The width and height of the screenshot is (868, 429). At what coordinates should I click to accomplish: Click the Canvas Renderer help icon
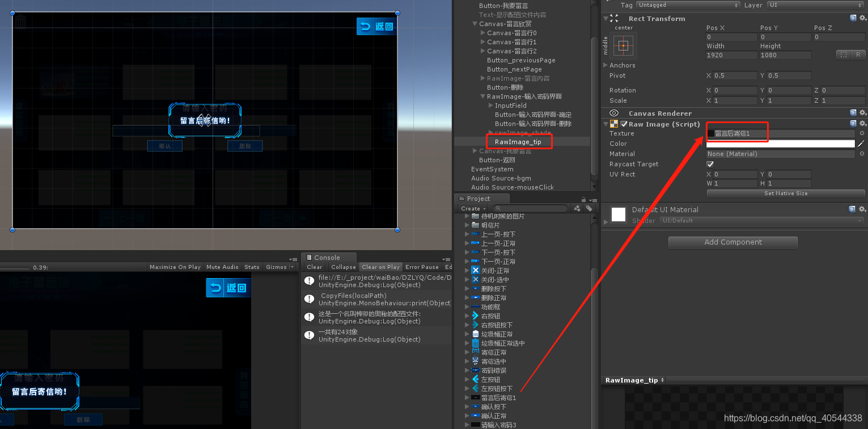point(853,113)
